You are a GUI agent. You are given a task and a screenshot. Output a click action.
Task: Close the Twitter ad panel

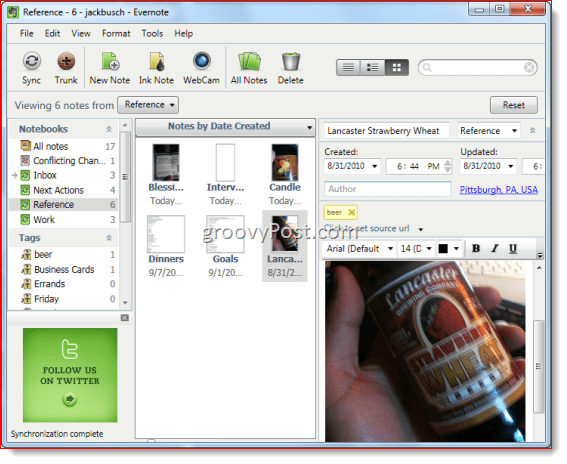click(124, 318)
